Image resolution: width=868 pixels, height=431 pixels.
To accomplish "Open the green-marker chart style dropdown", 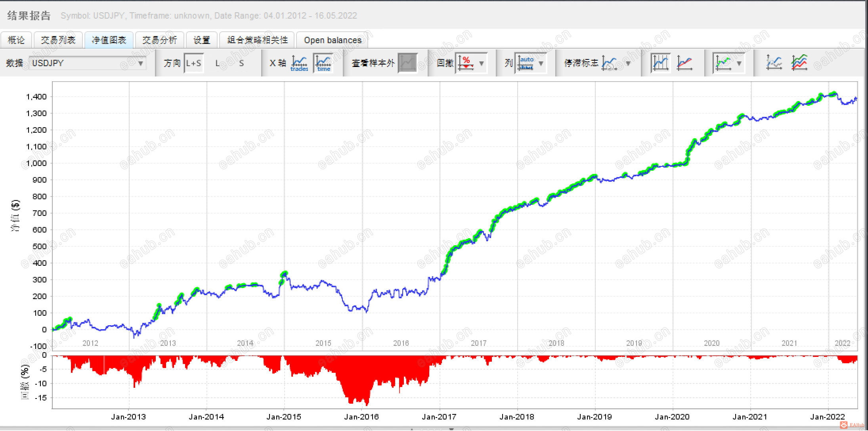I will 739,63.
